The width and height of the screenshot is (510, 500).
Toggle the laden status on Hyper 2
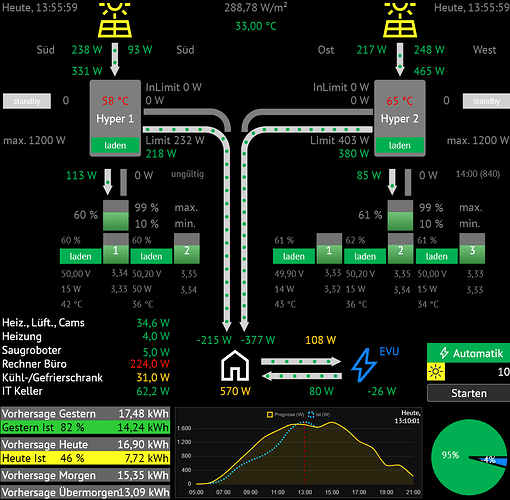pos(400,145)
